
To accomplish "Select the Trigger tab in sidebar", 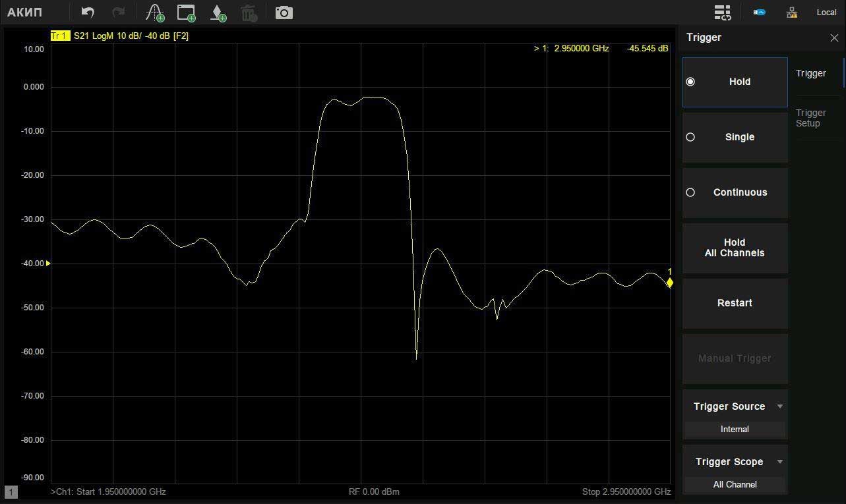I will [x=810, y=73].
